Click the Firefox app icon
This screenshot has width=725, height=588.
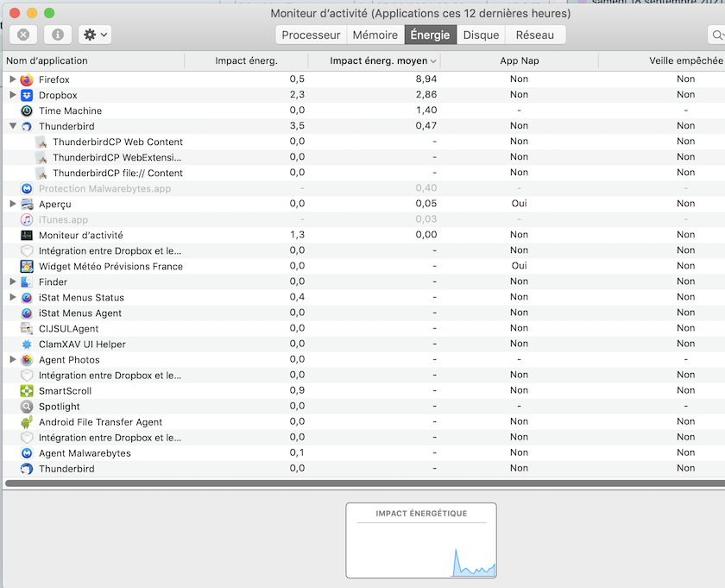pos(27,79)
